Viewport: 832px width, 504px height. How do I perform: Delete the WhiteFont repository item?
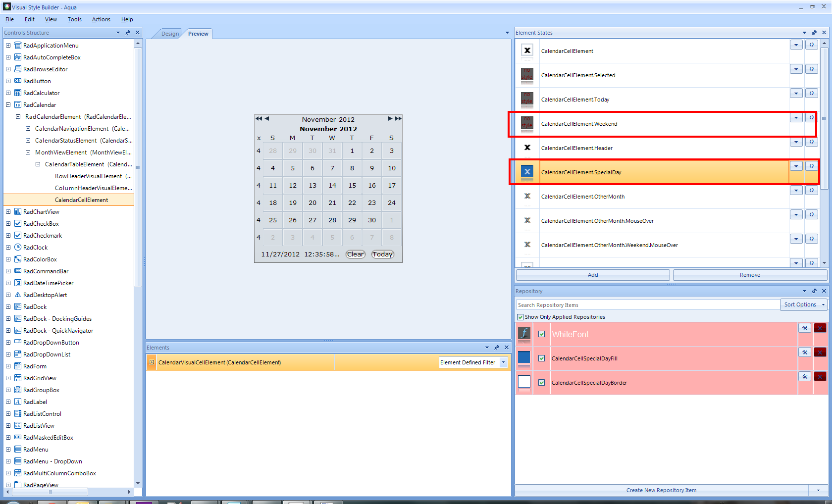820,328
